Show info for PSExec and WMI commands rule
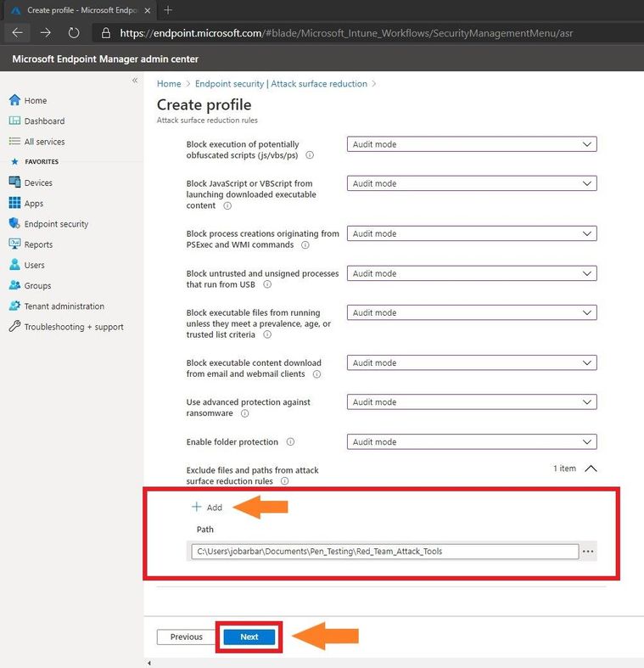Screen dimensions: 644x668 pos(305,245)
